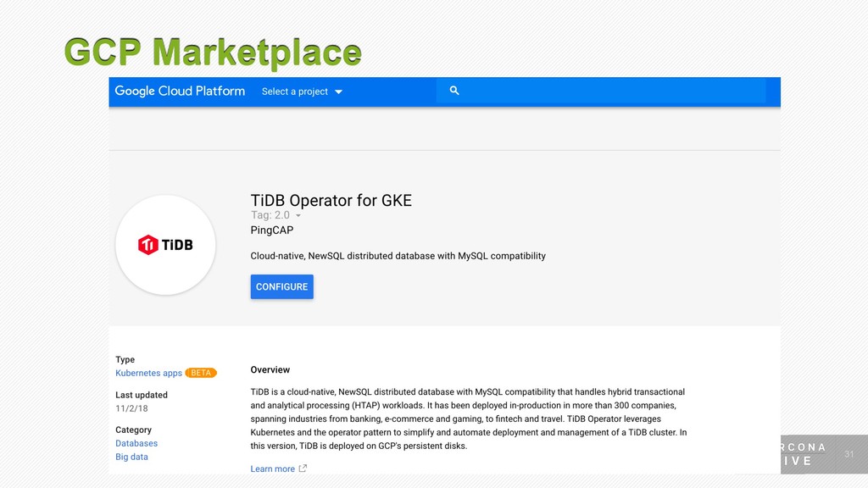Focus the blue search input field
Screen dimensions: 868x488
(x=601, y=91)
